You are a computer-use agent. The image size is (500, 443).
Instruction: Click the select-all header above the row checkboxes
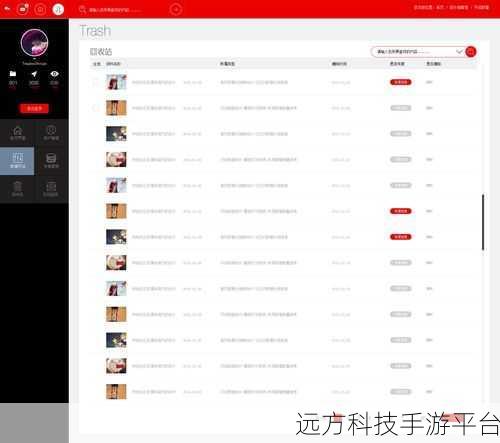(x=96, y=64)
